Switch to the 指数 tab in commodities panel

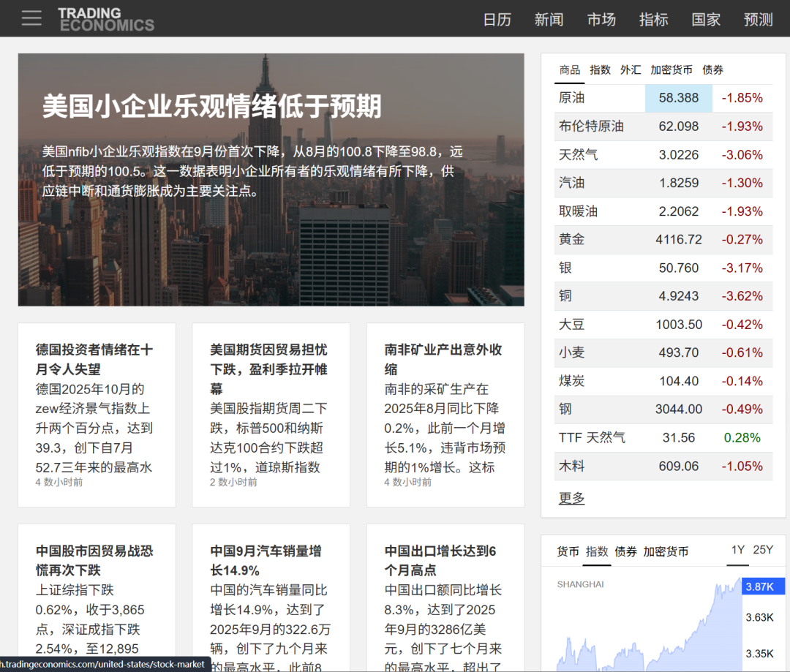[x=600, y=69]
